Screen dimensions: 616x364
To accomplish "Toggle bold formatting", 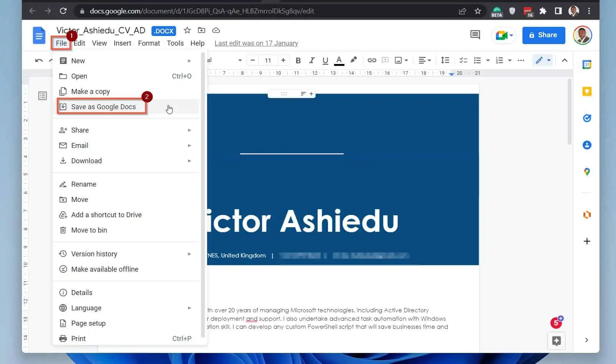I will 298,60.
